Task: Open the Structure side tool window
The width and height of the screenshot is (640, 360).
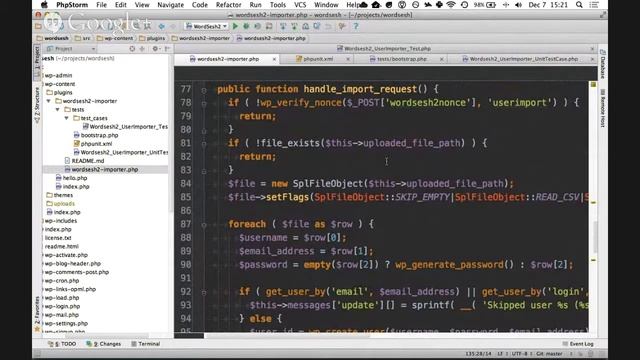Action: pyautogui.click(x=37, y=105)
